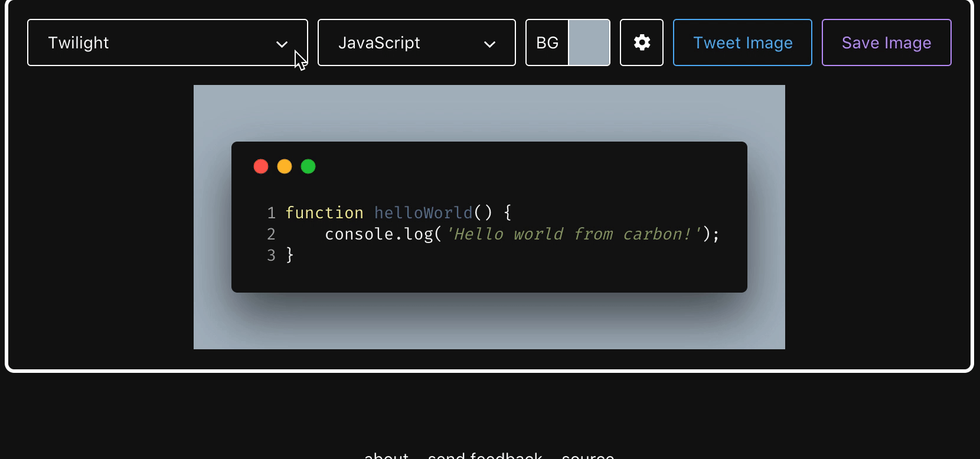Click the red window control dot
Screen dimensions: 980x459
coord(261,166)
